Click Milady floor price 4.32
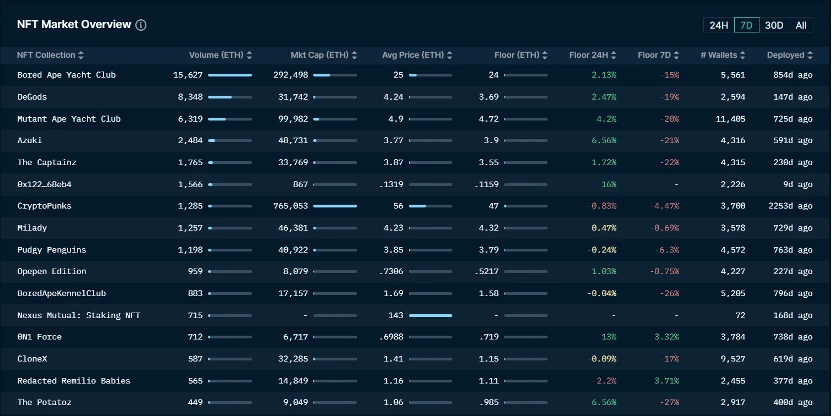Viewport: 832px width, 416px height. (489, 228)
